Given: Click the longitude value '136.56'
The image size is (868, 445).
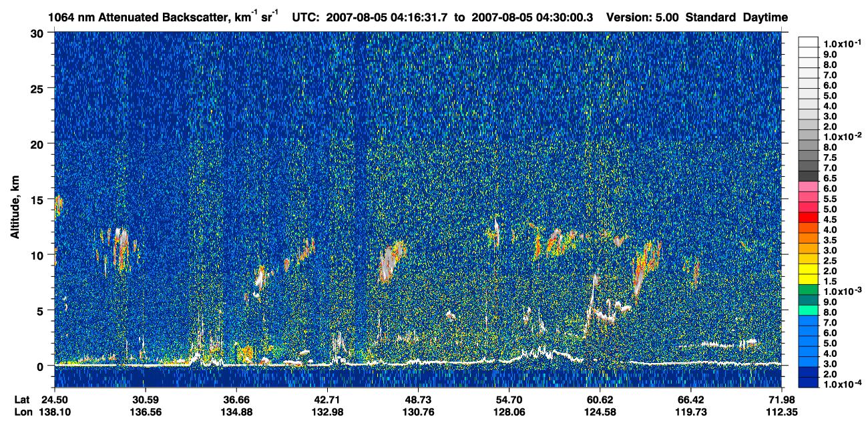Looking at the screenshot, I should coord(145,412).
